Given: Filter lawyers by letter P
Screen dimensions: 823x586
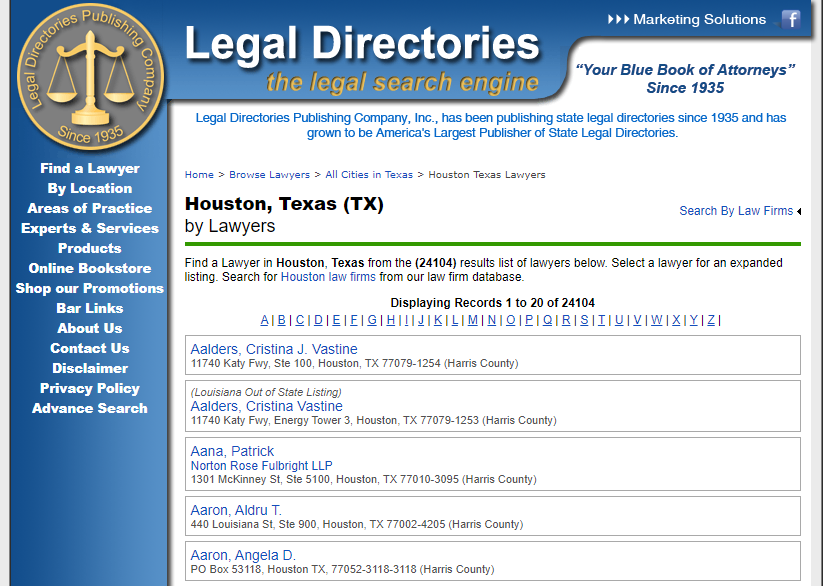Looking at the screenshot, I should coord(529,320).
